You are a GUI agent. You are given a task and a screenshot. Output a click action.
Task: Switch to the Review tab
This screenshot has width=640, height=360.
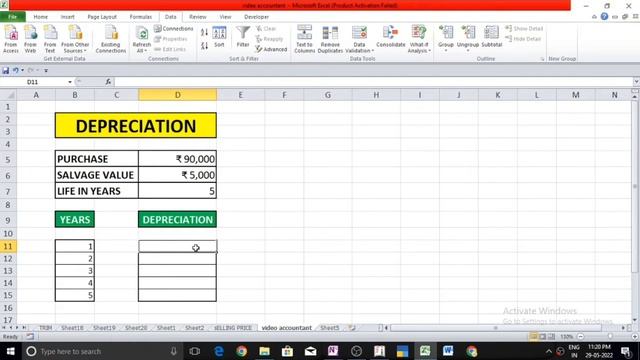pyautogui.click(x=198, y=17)
